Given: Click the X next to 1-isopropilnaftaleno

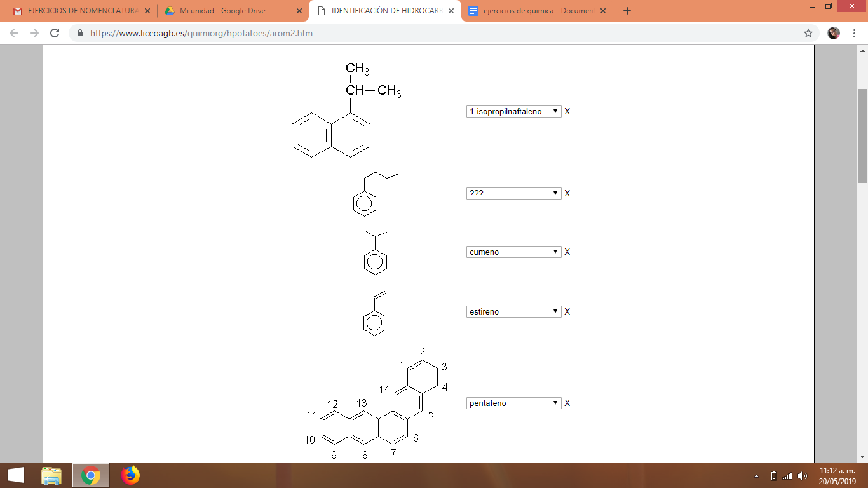Looking at the screenshot, I should pos(567,111).
